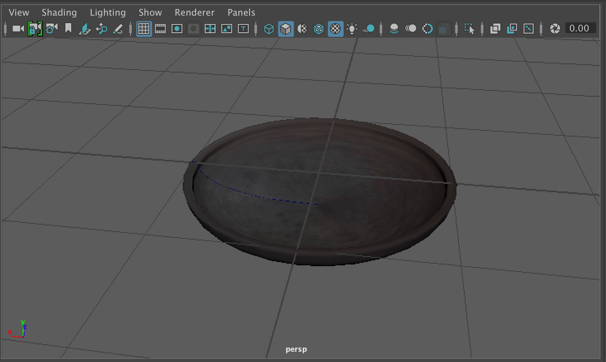Screen dimensions: 606x362
Task: Toggle 2D Pan/Zoom icon
Action: [x=102, y=29]
